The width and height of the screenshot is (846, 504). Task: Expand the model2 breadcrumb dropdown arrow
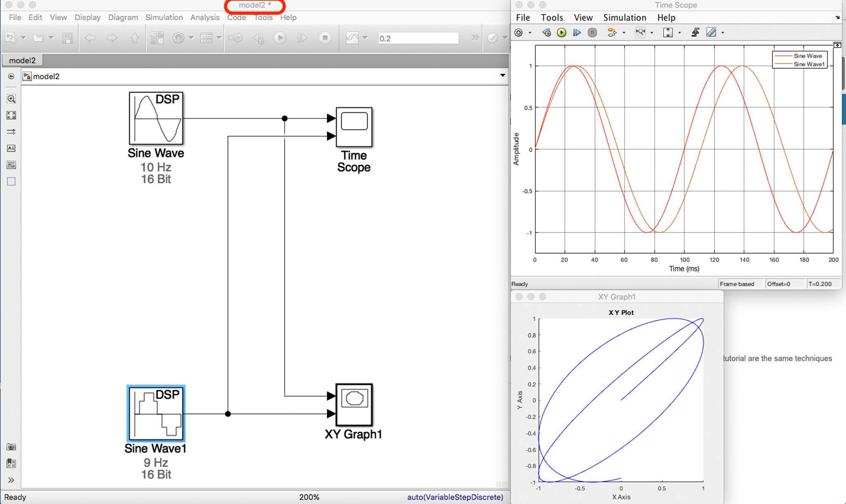click(x=502, y=76)
